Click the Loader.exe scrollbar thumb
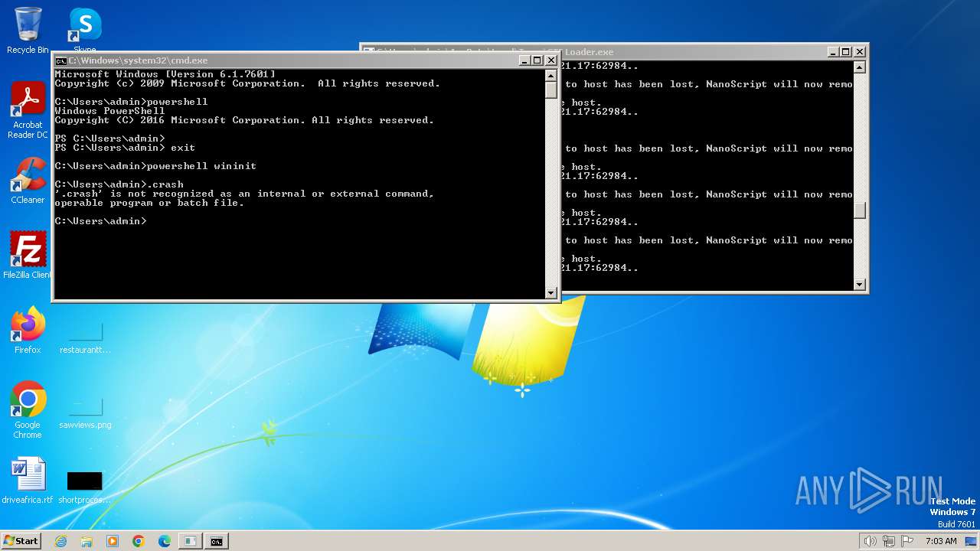 tap(859, 210)
